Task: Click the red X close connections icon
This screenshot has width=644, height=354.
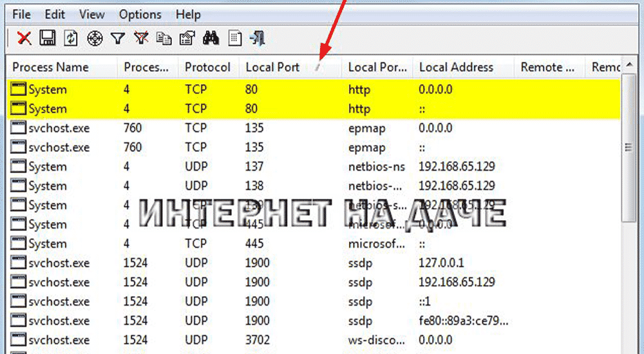Action: click(x=24, y=39)
